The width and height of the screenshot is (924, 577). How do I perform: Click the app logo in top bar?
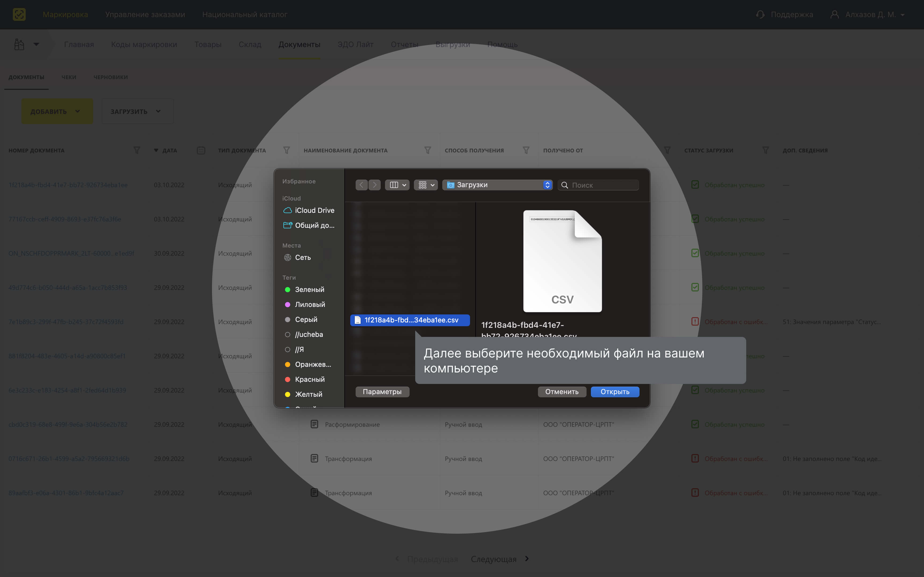19,14
